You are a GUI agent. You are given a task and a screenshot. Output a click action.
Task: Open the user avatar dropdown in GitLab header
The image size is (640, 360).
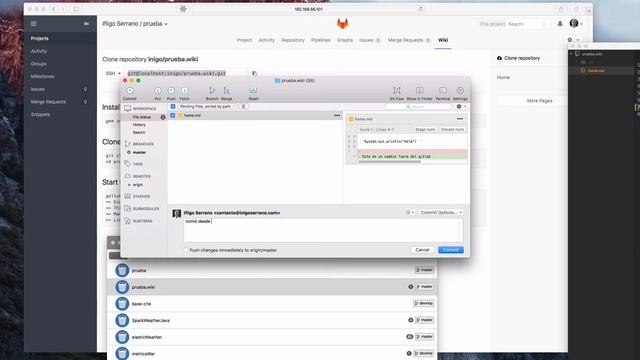point(576,24)
